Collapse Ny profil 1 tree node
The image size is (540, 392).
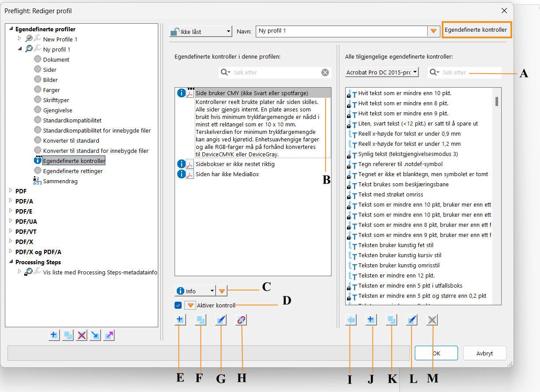[x=19, y=49]
